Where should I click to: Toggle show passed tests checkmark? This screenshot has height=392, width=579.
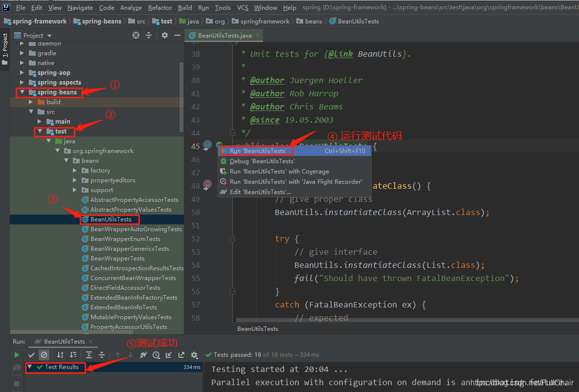coord(31,355)
